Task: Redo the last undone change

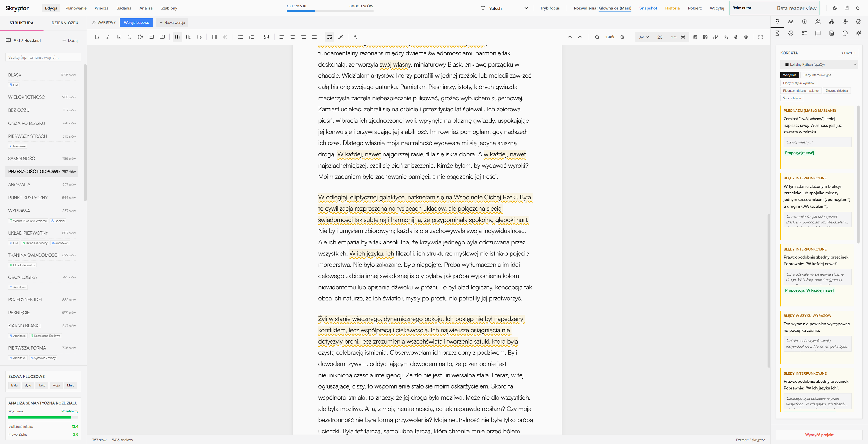Action: 580,37
